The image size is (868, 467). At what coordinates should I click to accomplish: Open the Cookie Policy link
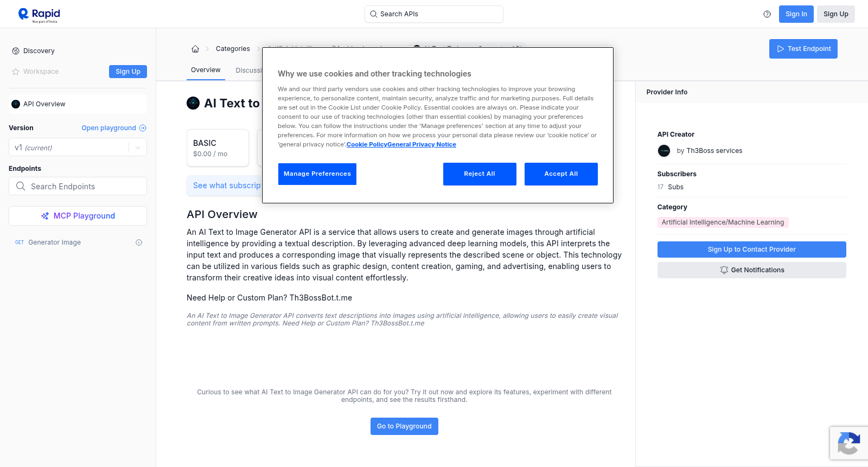pyautogui.click(x=367, y=144)
